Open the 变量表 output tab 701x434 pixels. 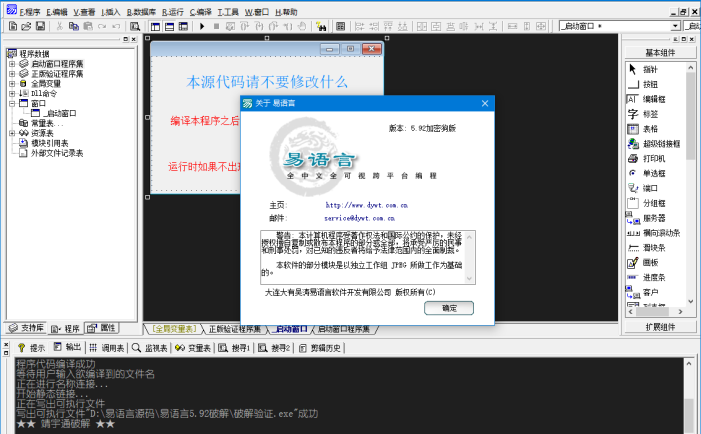pyautogui.click(x=193, y=348)
